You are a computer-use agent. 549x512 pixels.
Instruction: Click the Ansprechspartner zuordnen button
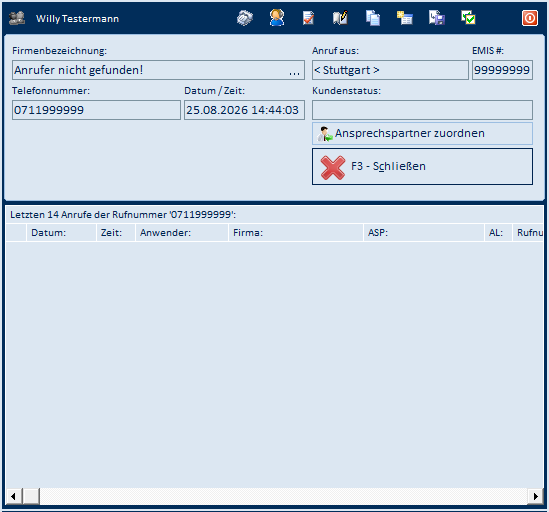click(x=422, y=133)
